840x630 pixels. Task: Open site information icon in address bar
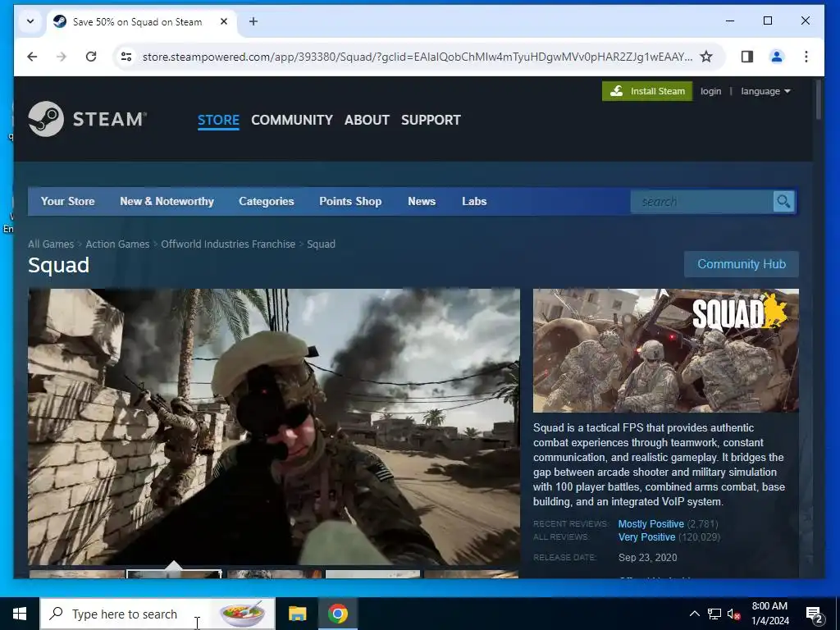pyautogui.click(x=126, y=57)
